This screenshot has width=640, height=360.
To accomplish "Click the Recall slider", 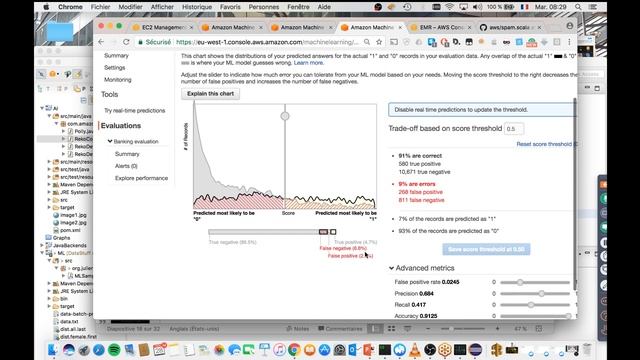I will tap(535, 305).
